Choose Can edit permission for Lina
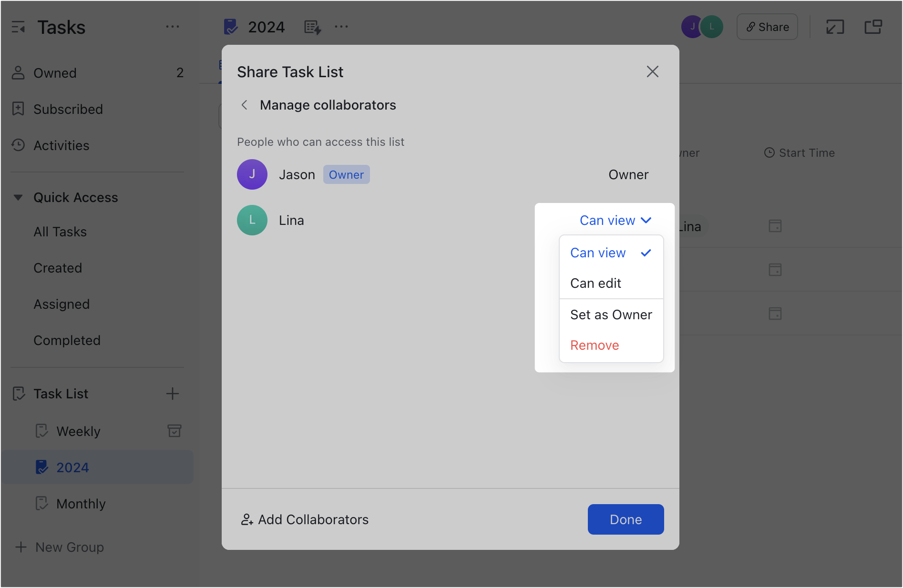Viewport: 903px width, 588px height. point(595,283)
